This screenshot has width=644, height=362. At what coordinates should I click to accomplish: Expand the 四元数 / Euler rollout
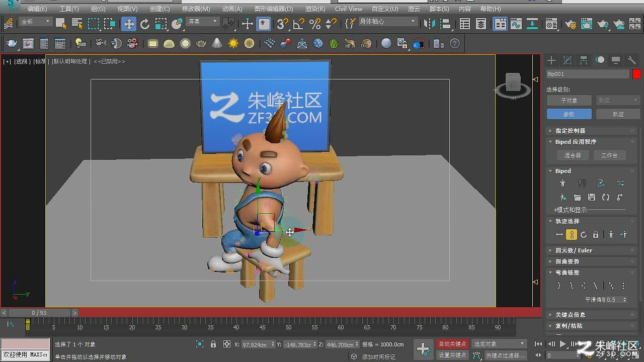tap(592, 250)
